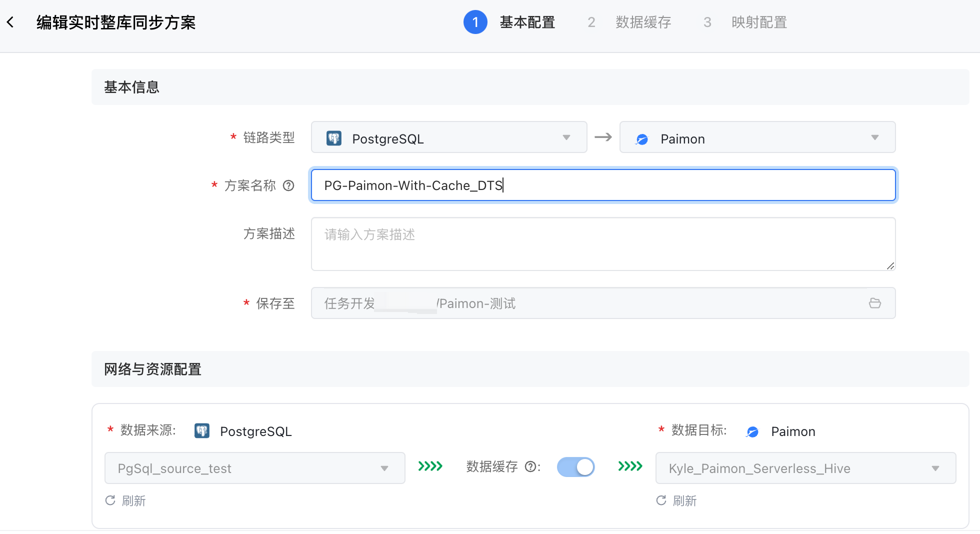Click the 链路类型 label
The image size is (980, 534).
pyautogui.click(x=269, y=137)
